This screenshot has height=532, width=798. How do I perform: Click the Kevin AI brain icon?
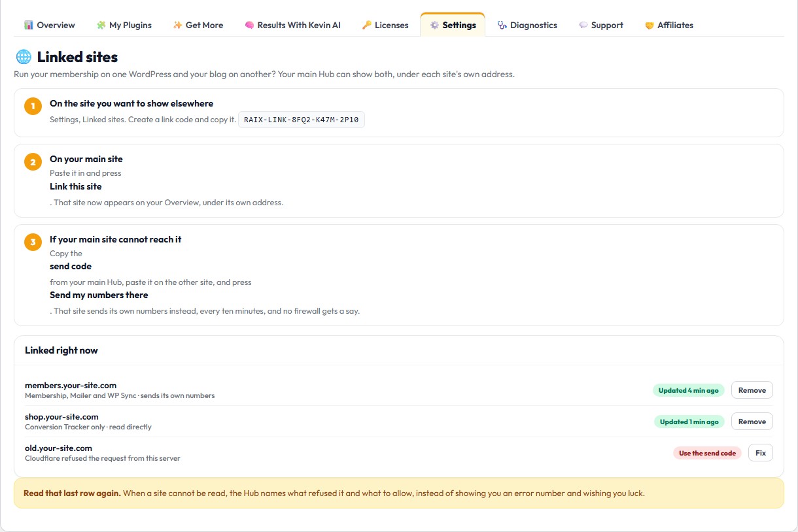[x=249, y=25]
